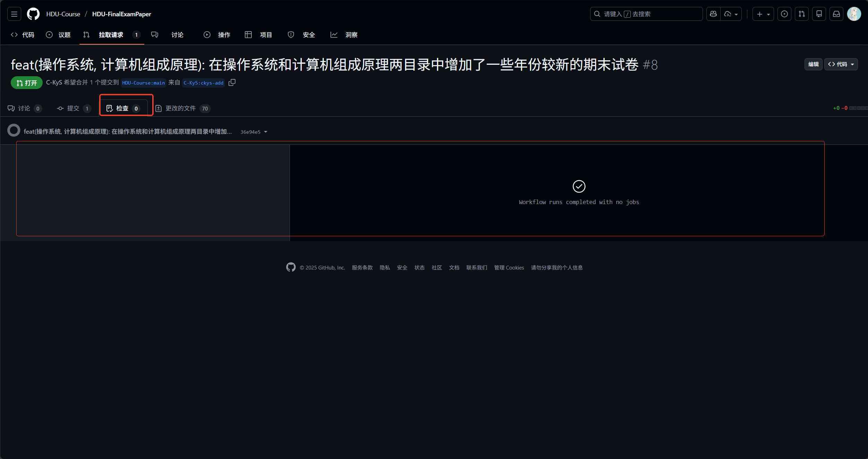Image resolution: width=868 pixels, height=459 pixels.
Task: Switch to 更改的文件 70 tab
Action: [x=183, y=108]
